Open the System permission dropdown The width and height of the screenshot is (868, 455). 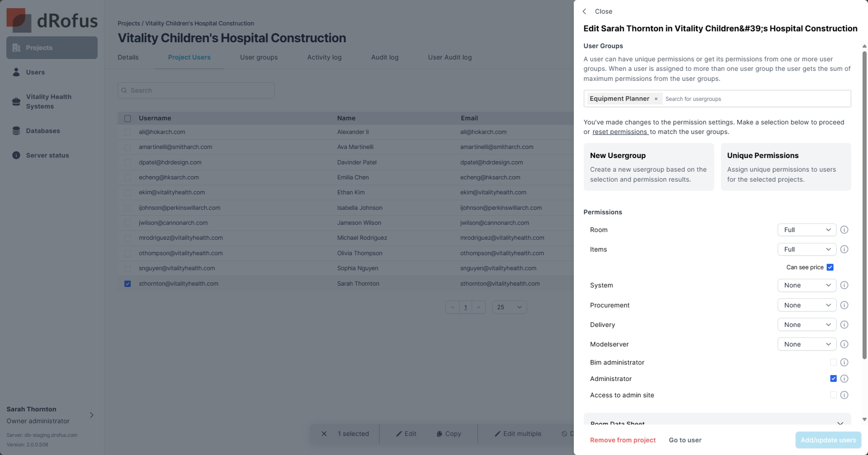point(807,285)
